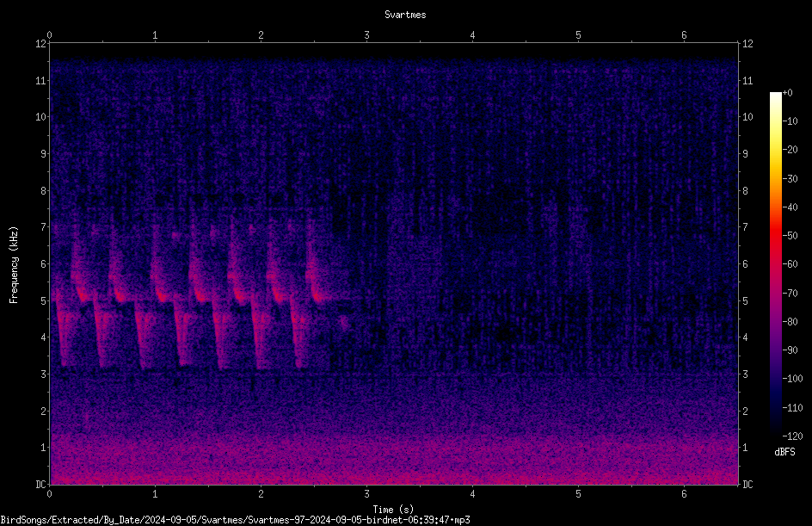
Task: Click the dBFS label under color bar
Action: coord(784,452)
